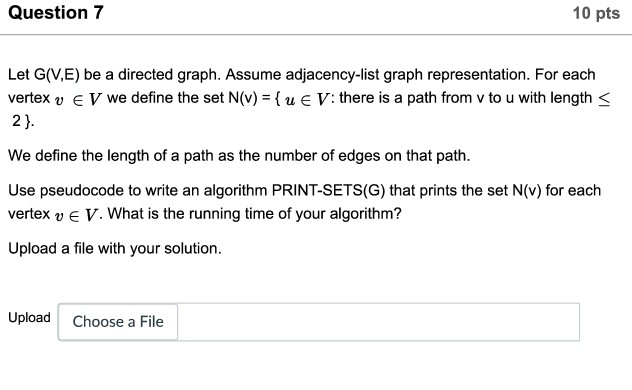Viewport: 632px width, 390px height.
Task: Click the '2 }.' closing of the set
Action: 23,121
